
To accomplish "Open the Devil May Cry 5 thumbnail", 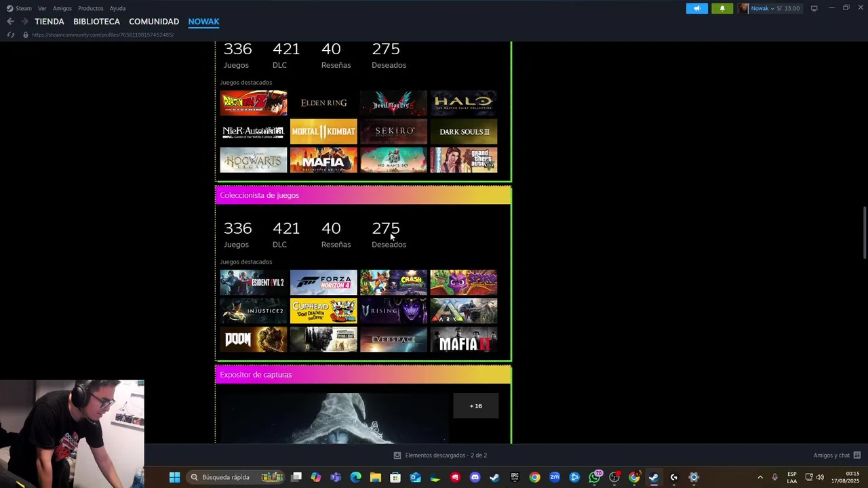I will point(394,103).
